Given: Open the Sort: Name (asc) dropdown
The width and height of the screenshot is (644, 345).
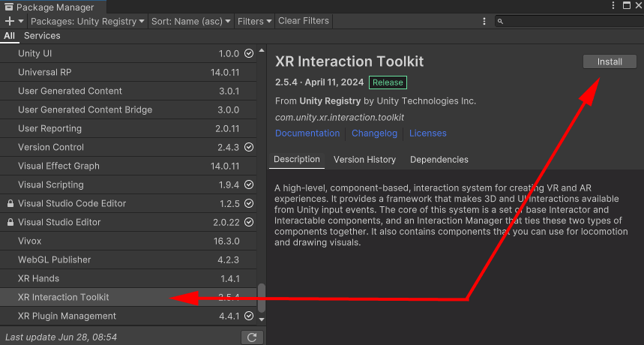Looking at the screenshot, I should pos(192,22).
